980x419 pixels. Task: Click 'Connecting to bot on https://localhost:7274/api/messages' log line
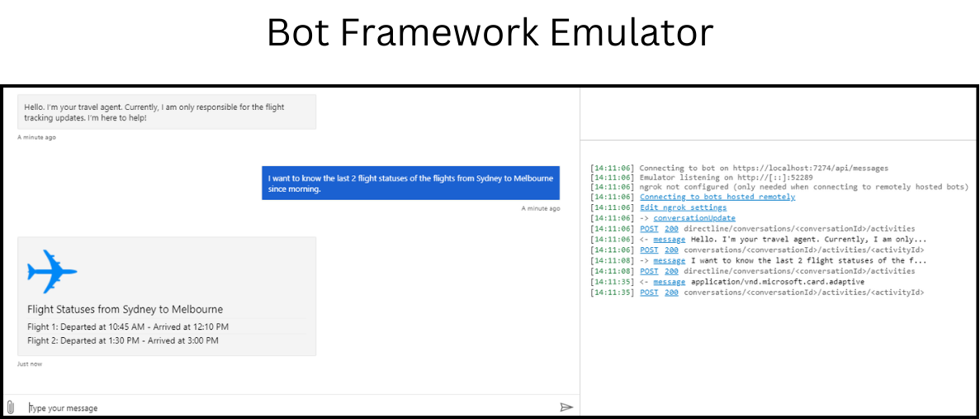pyautogui.click(x=763, y=169)
